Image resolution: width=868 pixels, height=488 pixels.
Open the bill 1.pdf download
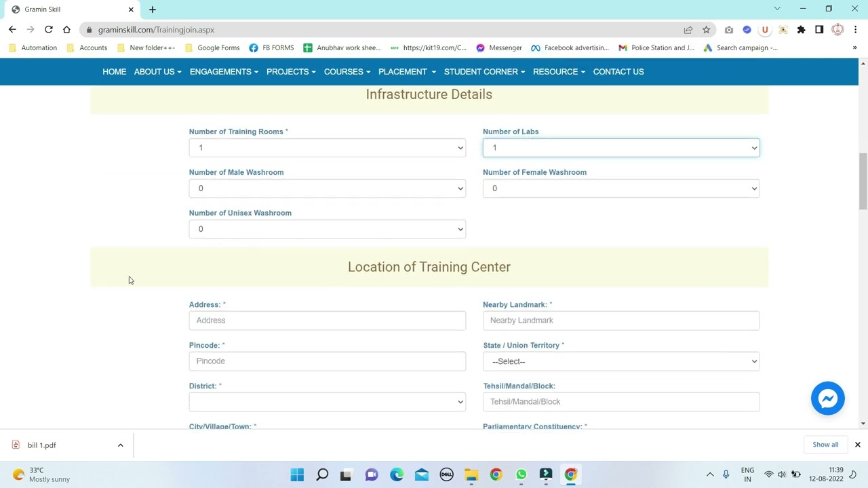pyautogui.click(x=42, y=445)
